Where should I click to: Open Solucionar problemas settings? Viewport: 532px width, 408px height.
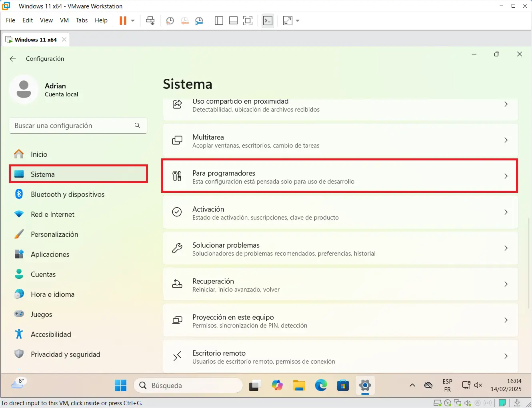(340, 248)
